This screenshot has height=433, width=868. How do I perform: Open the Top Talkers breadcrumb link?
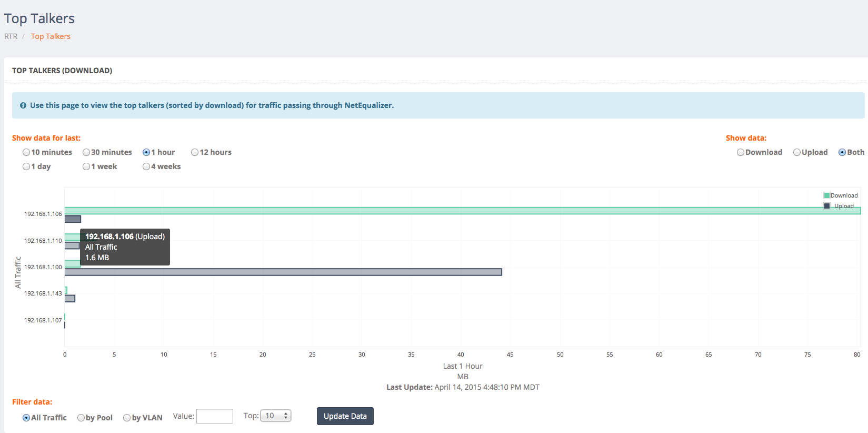[51, 36]
